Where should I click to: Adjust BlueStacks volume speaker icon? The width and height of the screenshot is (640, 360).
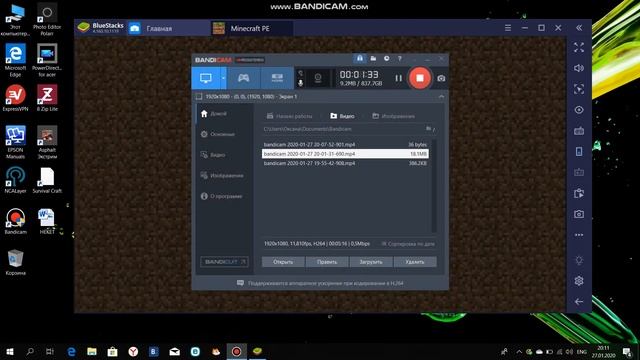(x=579, y=68)
